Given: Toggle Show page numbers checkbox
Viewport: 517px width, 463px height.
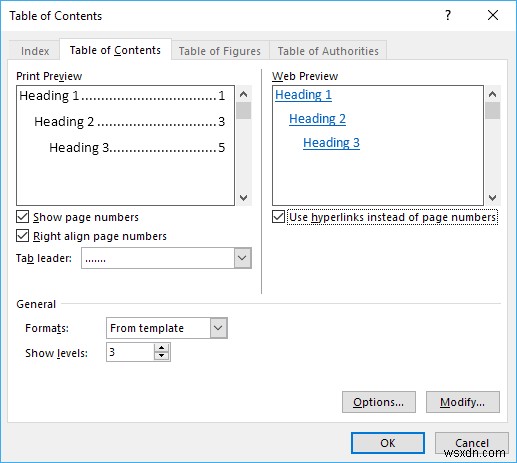Looking at the screenshot, I should tap(22, 217).
